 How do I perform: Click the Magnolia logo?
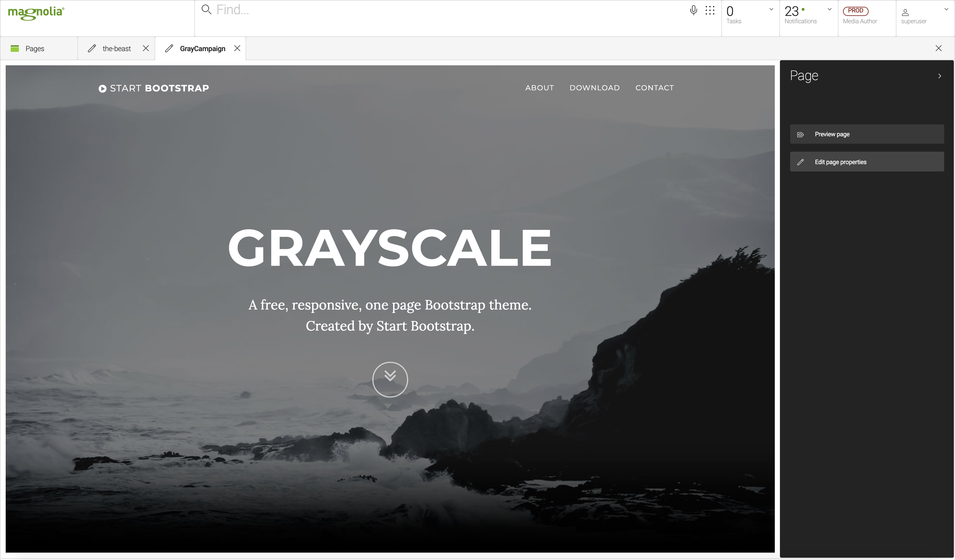[x=36, y=12]
